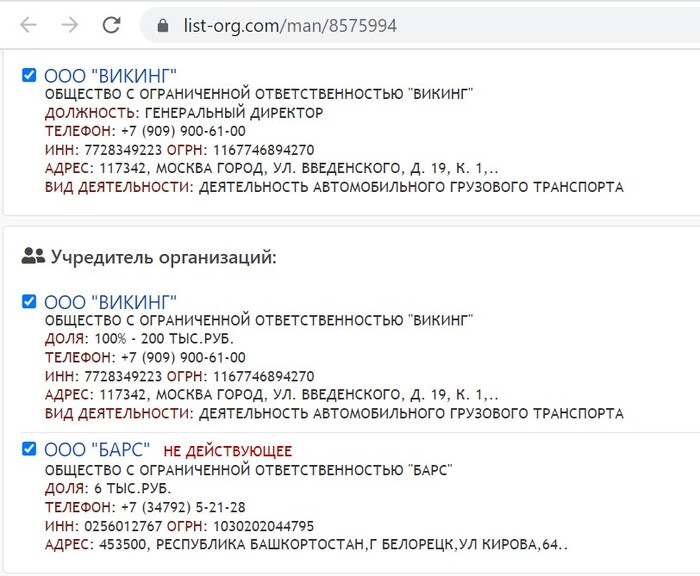
Task: Click the ДОЛЯ: 100% - 200 ТЫС.РУБ. line
Action: pyautogui.click(x=139, y=338)
